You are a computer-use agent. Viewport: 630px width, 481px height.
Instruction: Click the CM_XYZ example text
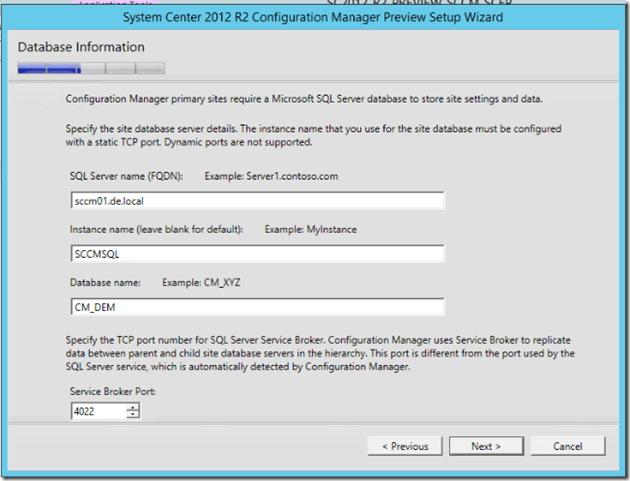click(215, 283)
